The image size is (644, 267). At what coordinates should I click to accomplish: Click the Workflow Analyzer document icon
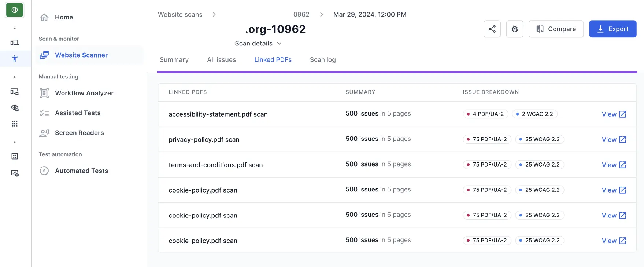[x=44, y=93]
